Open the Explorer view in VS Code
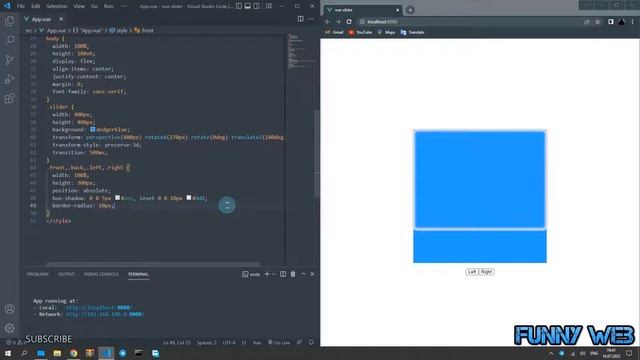The width and height of the screenshot is (640, 360). tap(9, 20)
